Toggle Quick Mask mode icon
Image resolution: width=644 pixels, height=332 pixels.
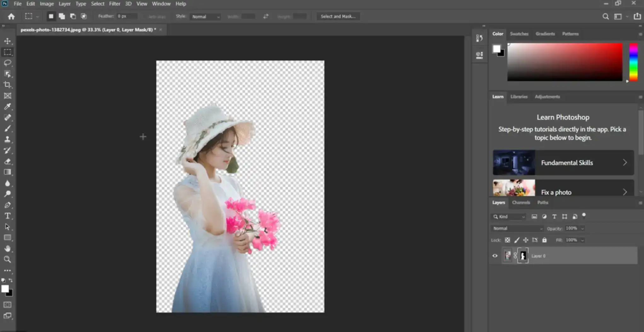point(8,305)
